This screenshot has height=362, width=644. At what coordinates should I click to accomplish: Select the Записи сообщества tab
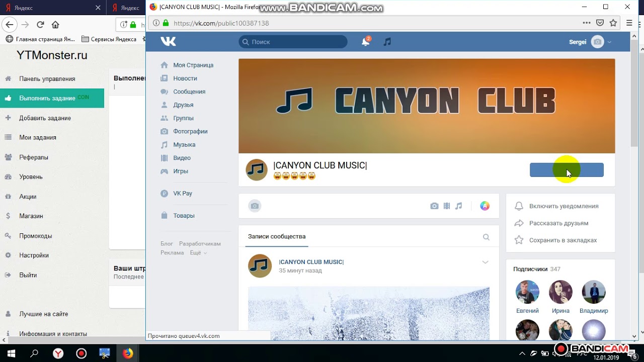point(277,237)
